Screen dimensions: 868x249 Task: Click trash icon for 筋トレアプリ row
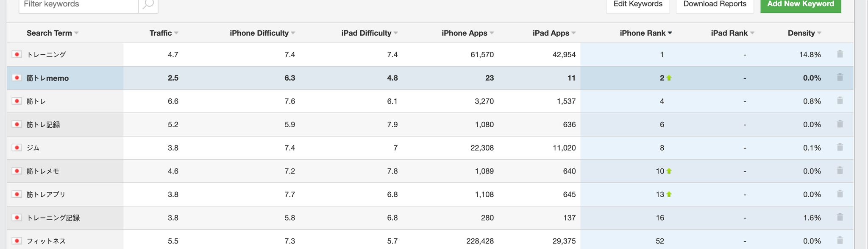tap(840, 194)
